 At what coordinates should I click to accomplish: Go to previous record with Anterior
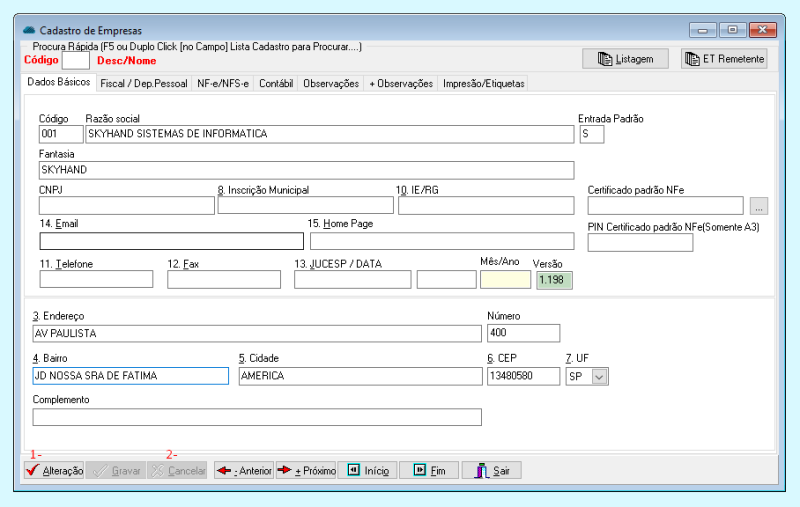click(x=244, y=470)
